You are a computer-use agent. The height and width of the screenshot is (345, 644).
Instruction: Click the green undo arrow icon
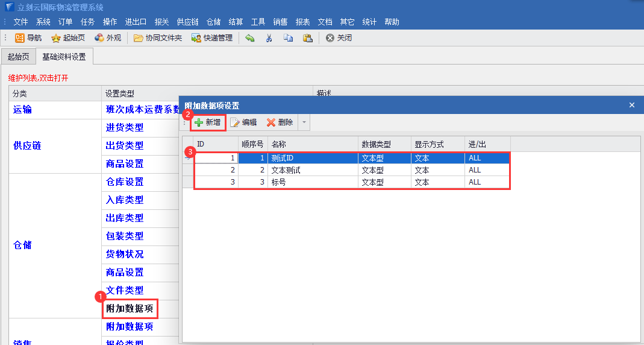[x=249, y=38]
